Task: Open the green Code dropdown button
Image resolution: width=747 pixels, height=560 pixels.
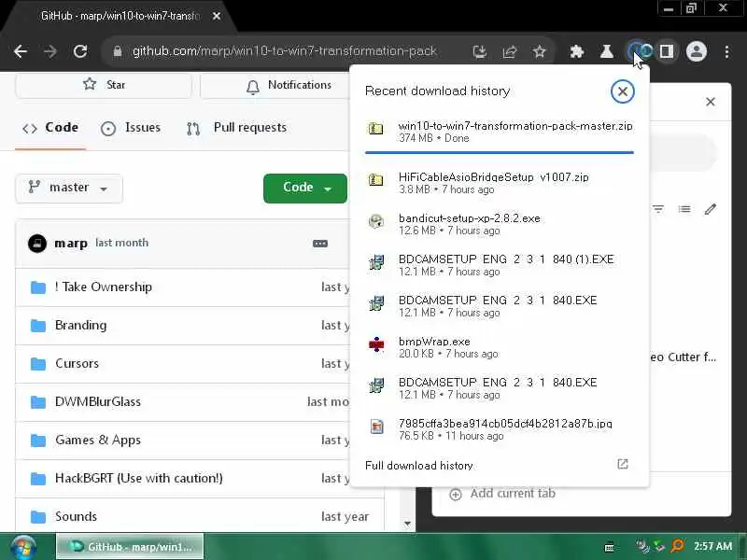Action: tap(305, 189)
